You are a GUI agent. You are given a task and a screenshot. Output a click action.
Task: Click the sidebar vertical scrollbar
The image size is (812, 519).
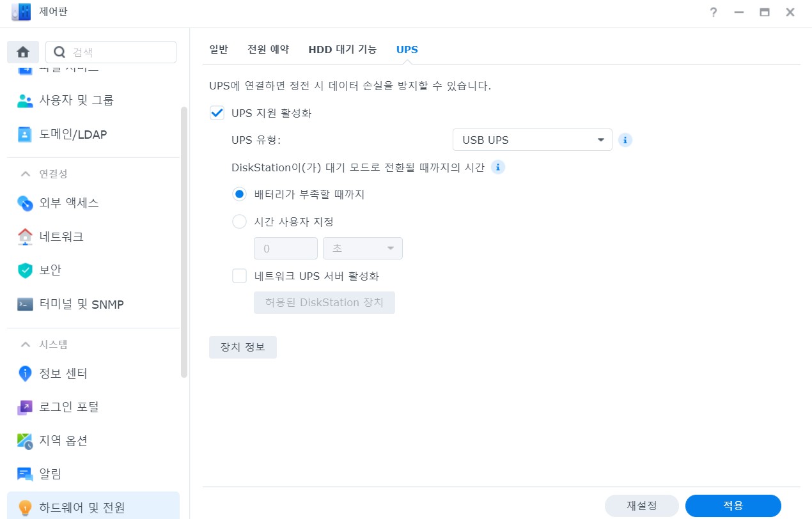(184, 243)
